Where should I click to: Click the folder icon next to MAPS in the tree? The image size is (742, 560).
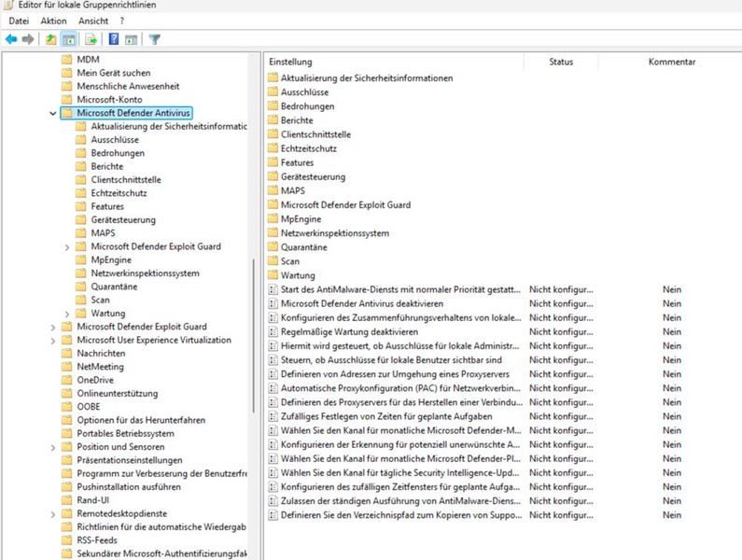[x=81, y=233]
